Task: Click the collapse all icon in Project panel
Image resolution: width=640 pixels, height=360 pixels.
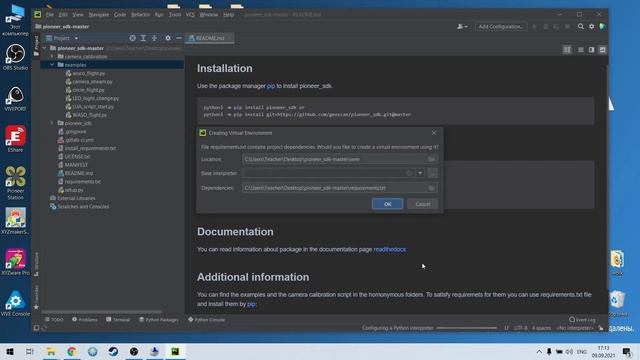Action: pos(154,38)
